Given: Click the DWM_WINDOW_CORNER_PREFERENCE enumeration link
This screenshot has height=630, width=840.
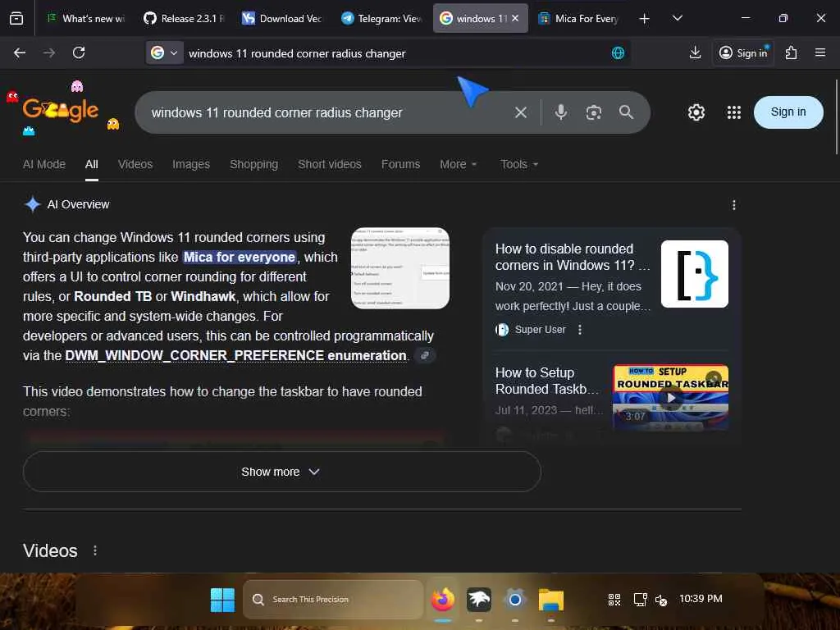Looking at the screenshot, I should pos(235,356).
